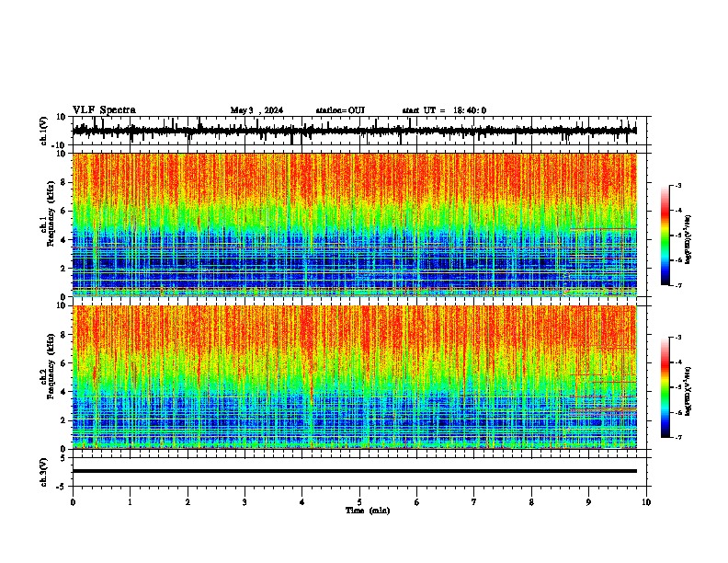
Task: Select the "May 3 , 2024" date text
Action: point(256,110)
